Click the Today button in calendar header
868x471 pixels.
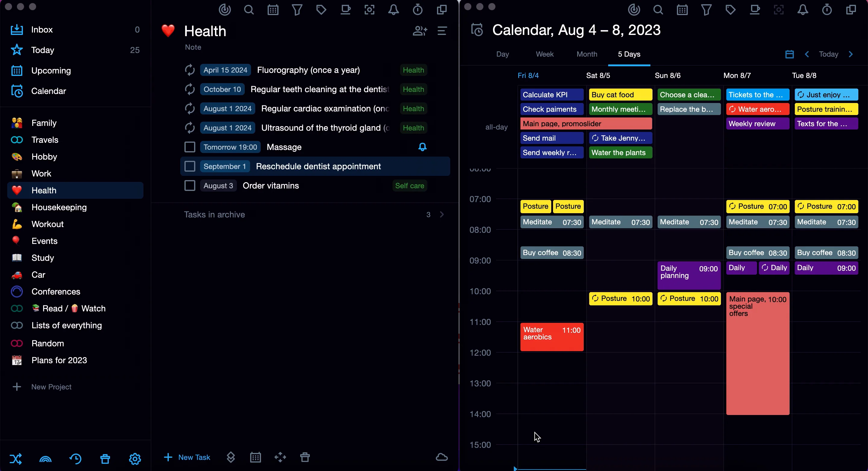click(x=828, y=54)
